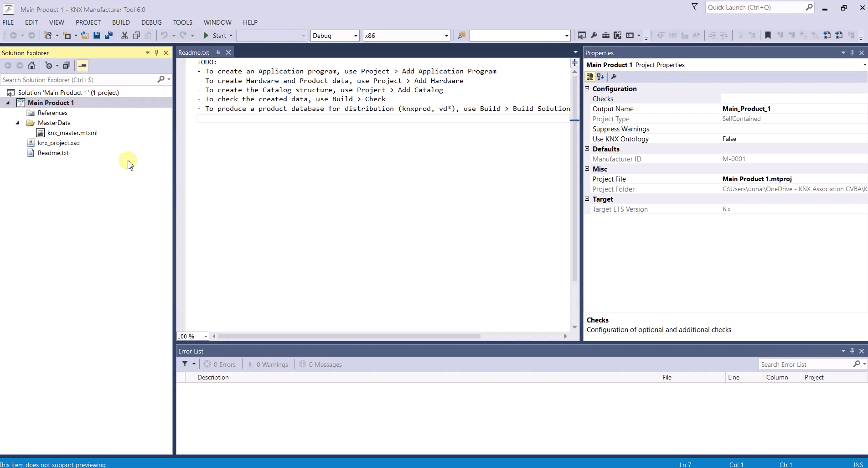Toggle the 0 Errors filter

[220, 364]
